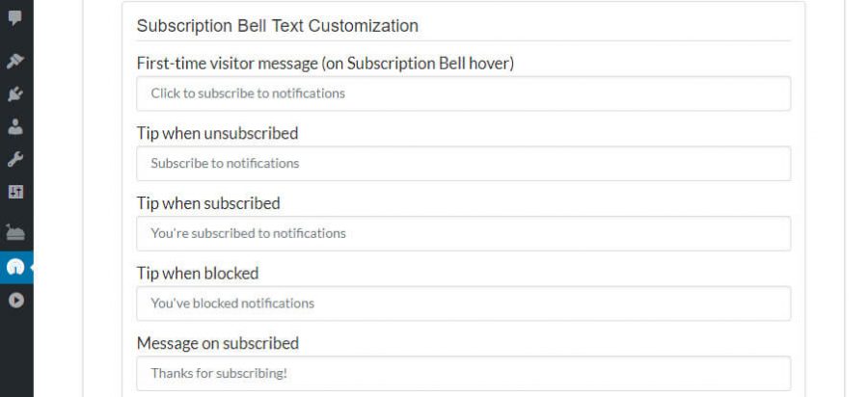868x397 pixels.
Task: Focus the 'Subscribe to notifications' text field
Action: (x=463, y=164)
